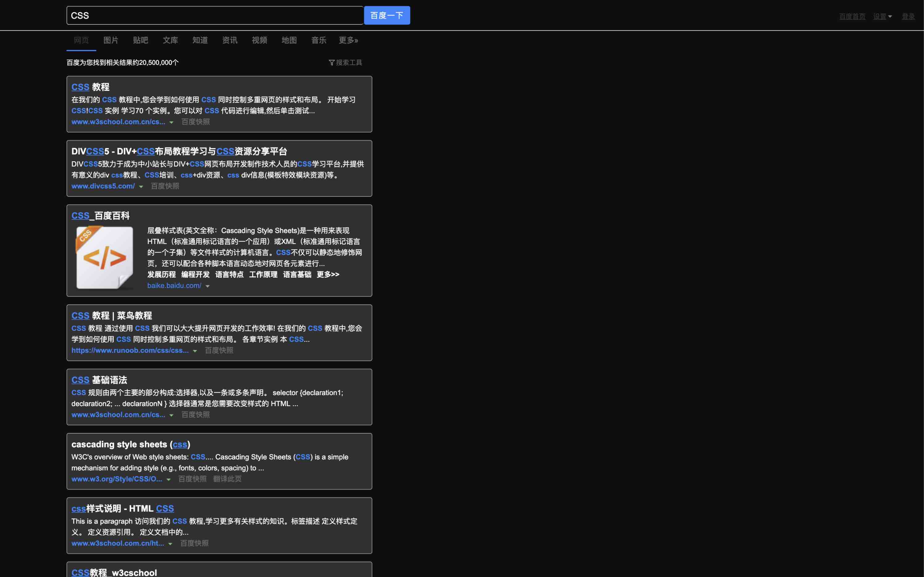924x577 pixels.
Task: Open 百度快照 for the 菜鸟教程 result
Action: tap(219, 351)
